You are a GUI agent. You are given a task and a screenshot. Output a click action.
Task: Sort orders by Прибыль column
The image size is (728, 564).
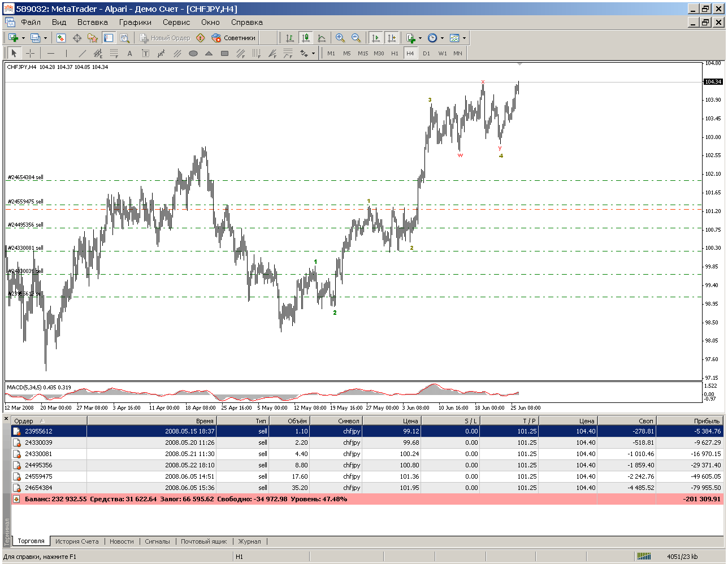click(689, 420)
